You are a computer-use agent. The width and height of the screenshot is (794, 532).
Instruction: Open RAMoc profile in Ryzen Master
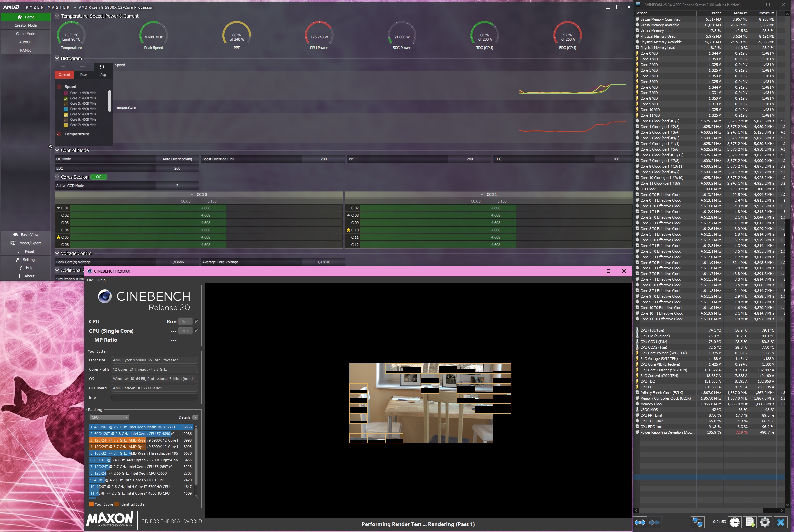[x=25, y=50]
